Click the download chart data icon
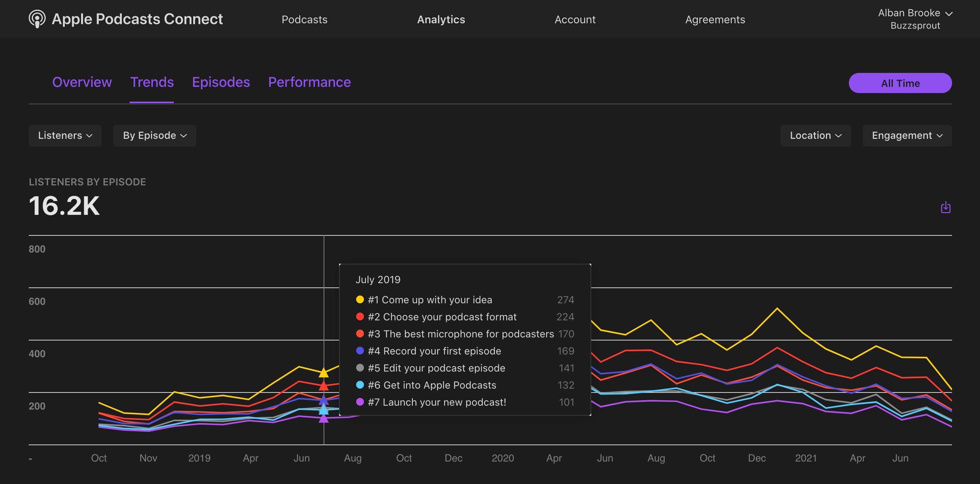Screen dimensions: 980x484 click(x=945, y=208)
